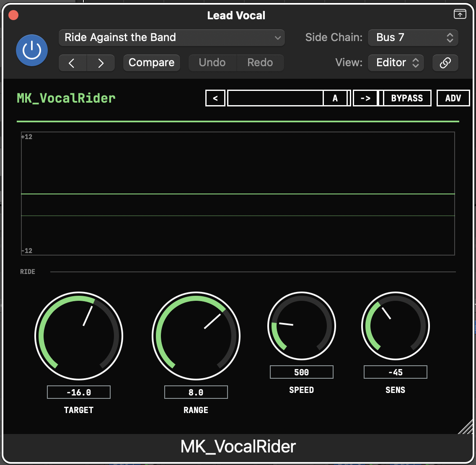Click the Compare button

[152, 63]
